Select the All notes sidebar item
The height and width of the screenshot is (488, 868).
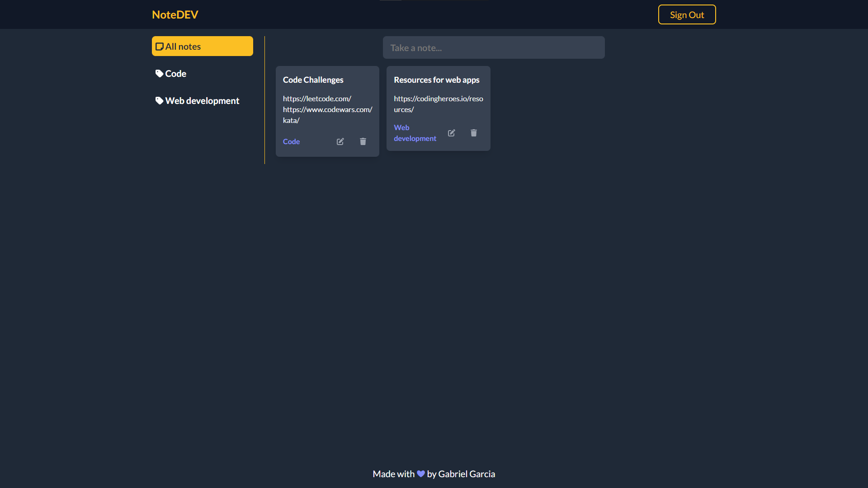coord(203,46)
